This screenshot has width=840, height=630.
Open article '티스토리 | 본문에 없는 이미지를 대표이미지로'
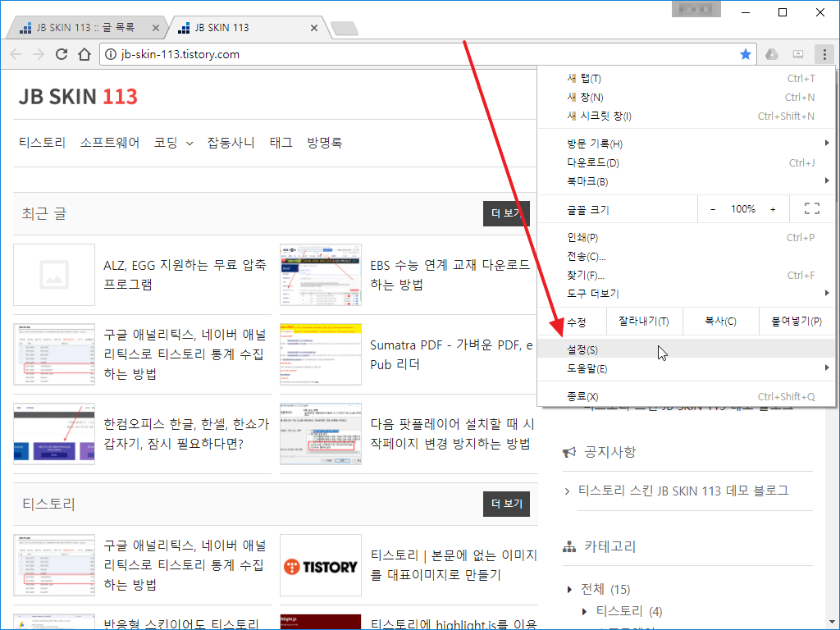click(x=454, y=564)
